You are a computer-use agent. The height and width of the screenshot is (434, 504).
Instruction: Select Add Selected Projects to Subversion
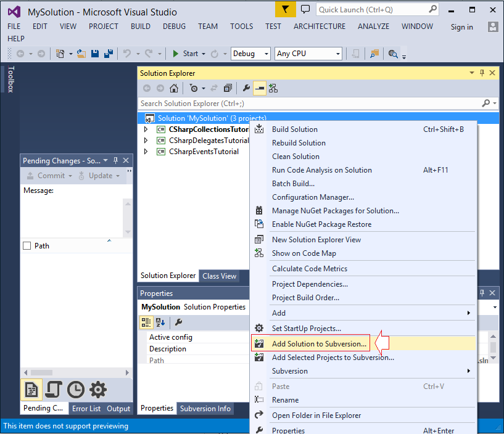[x=363, y=358]
